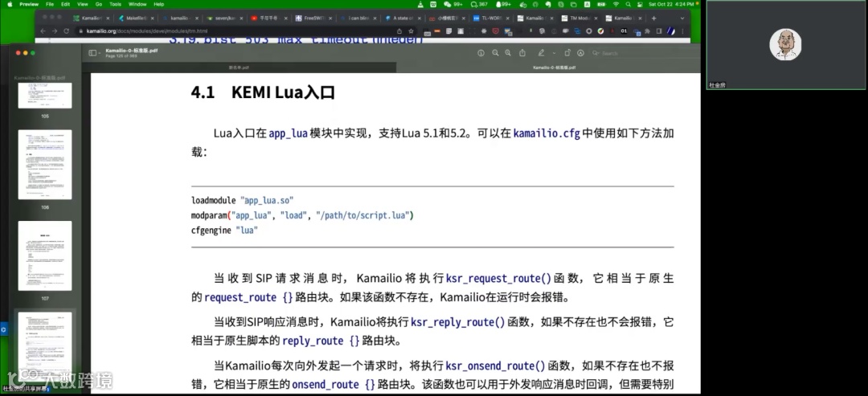Switch to the 新名单.pdf tab in Preview

(x=240, y=67)
